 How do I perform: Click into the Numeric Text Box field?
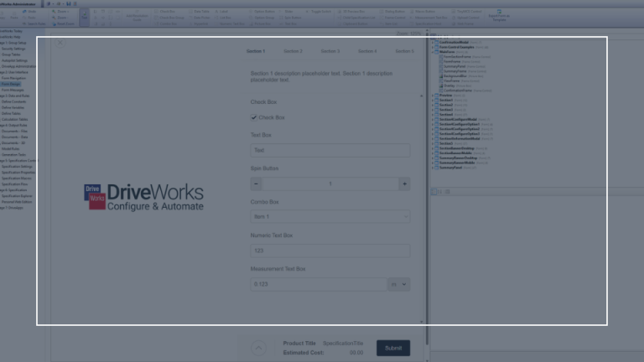[330, 251]
